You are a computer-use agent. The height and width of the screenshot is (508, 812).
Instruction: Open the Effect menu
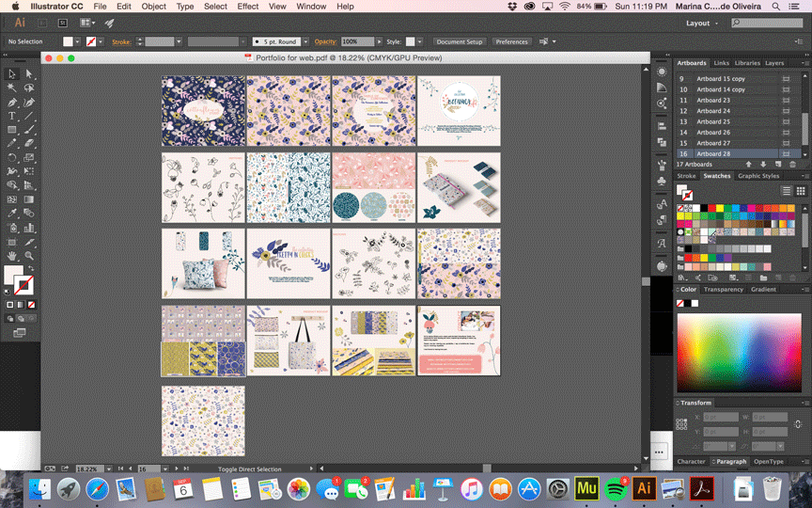point(247,7)
